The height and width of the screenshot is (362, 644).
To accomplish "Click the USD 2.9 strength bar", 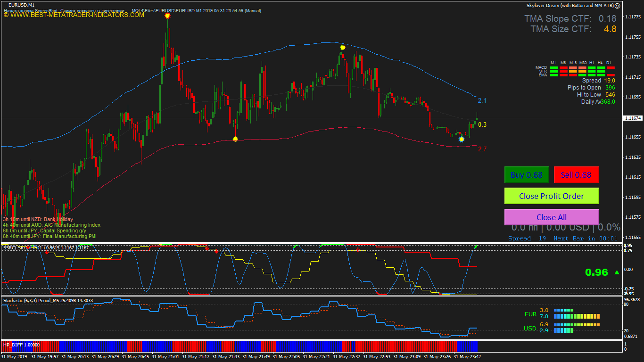I will [563, 330].
